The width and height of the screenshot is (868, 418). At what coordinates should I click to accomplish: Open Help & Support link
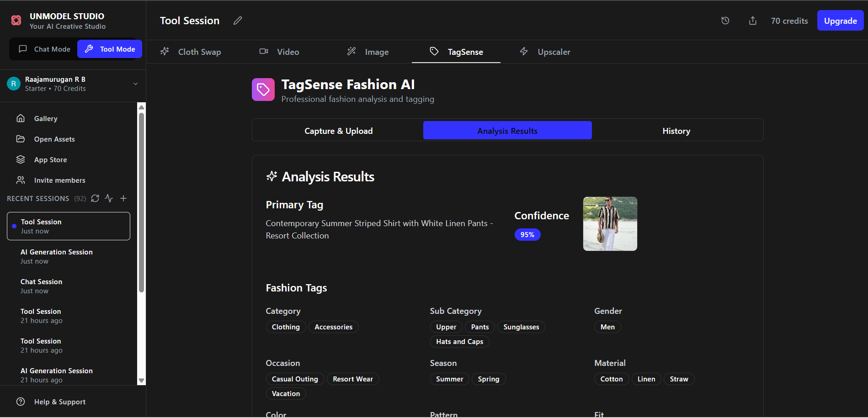pos(59,402)
